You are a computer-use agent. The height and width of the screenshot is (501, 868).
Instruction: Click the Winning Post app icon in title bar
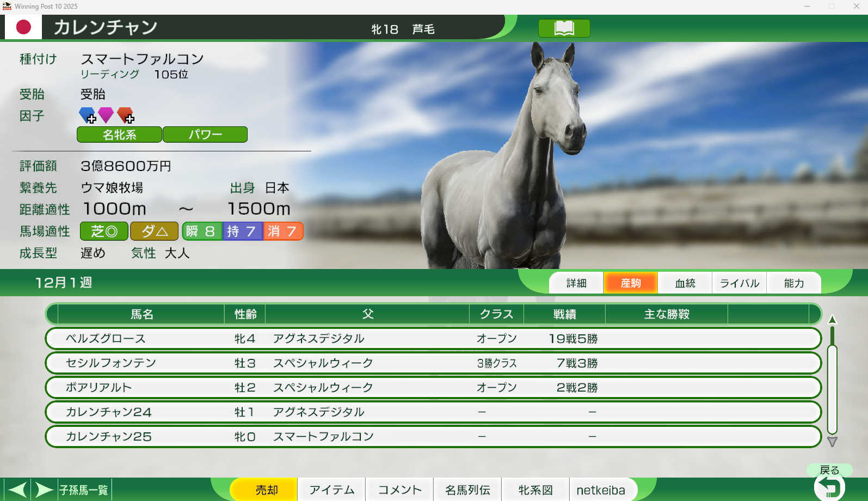click(7, 7)
